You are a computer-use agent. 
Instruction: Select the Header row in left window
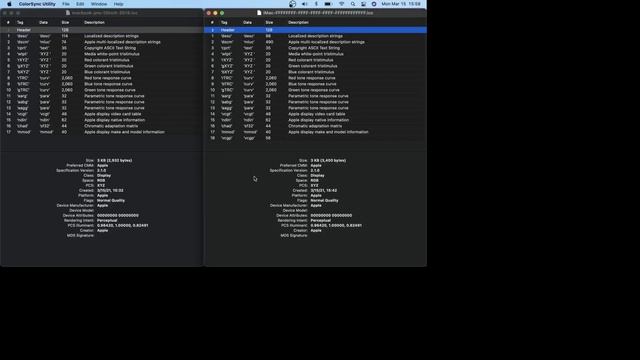coord(101,30)
